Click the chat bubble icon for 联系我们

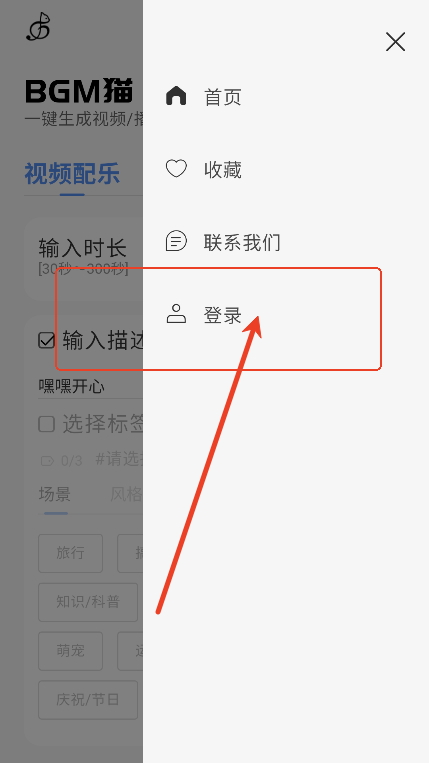(176, 241)
